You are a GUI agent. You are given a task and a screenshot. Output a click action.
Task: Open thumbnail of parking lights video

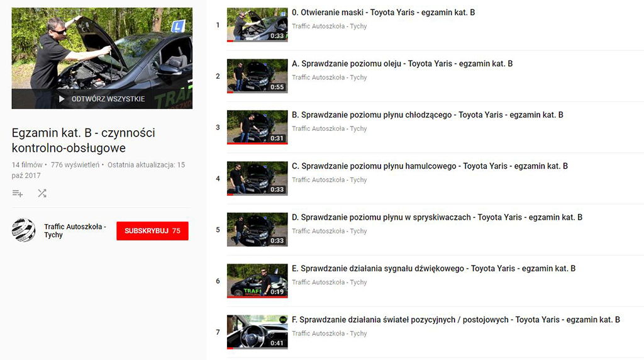coord(257,332)
